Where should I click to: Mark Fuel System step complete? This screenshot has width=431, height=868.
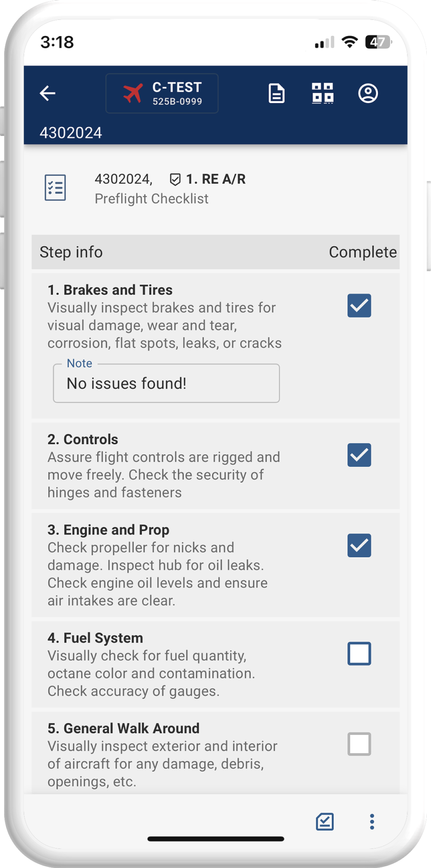(x=359, y=654)
